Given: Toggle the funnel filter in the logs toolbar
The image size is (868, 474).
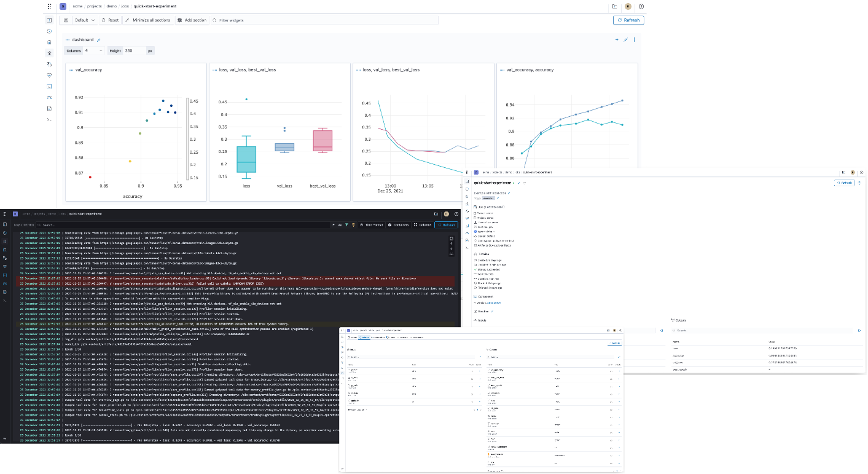Looking at the screenshot, I should [x=346, y=225].
